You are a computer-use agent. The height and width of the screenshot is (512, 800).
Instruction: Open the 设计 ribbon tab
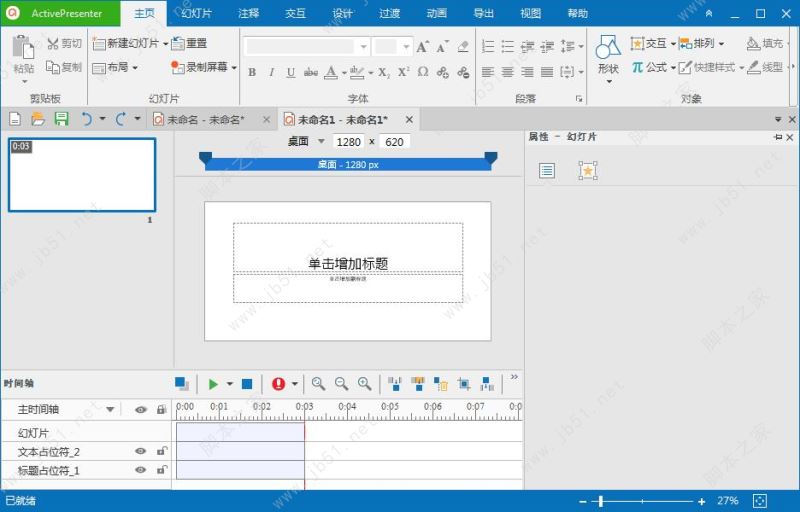(342, 13)
